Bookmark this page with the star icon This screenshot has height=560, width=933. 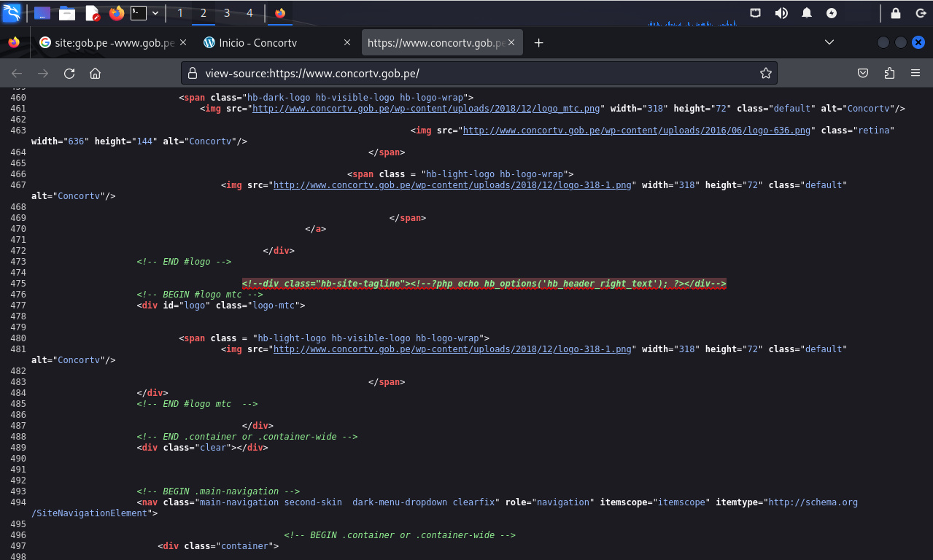point(765,73)
